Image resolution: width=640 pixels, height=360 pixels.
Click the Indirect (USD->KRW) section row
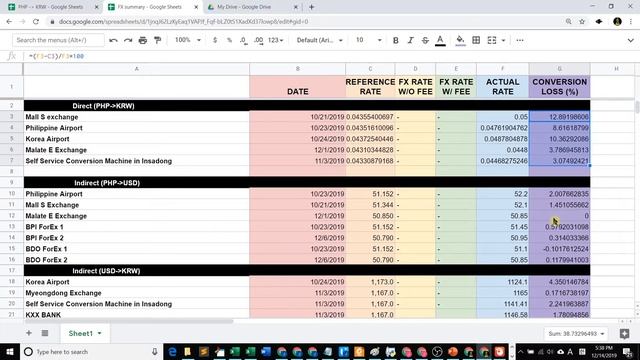coord(307,271)
